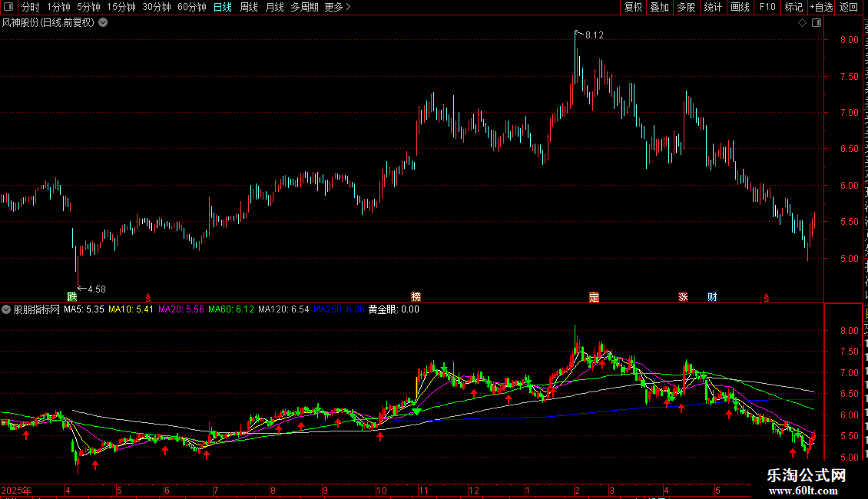Add stock via +自选 button
Viewport: 868px width, 499px height.
click(x=821, y=7)
